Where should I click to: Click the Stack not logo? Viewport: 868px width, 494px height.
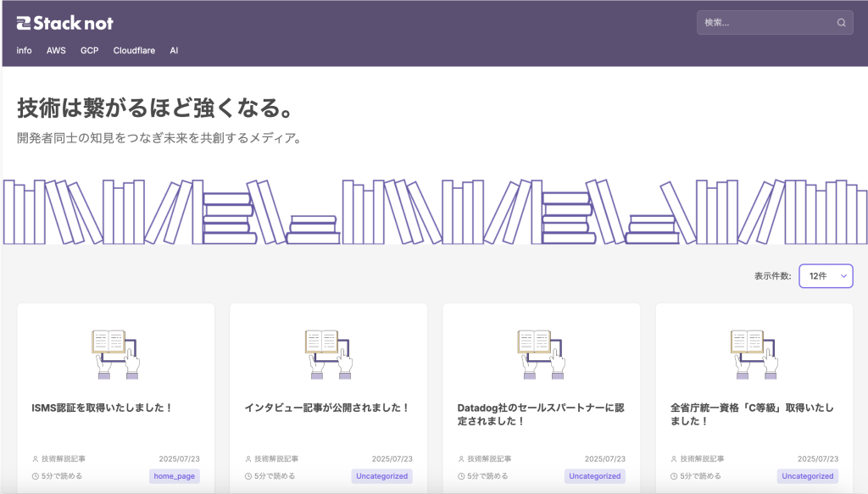[x=64, y=23]
